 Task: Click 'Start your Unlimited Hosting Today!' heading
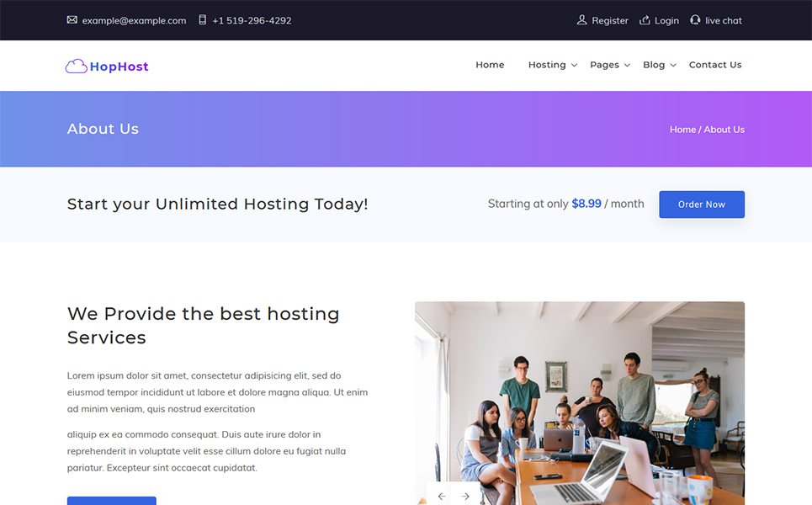(x=217, y=204)
